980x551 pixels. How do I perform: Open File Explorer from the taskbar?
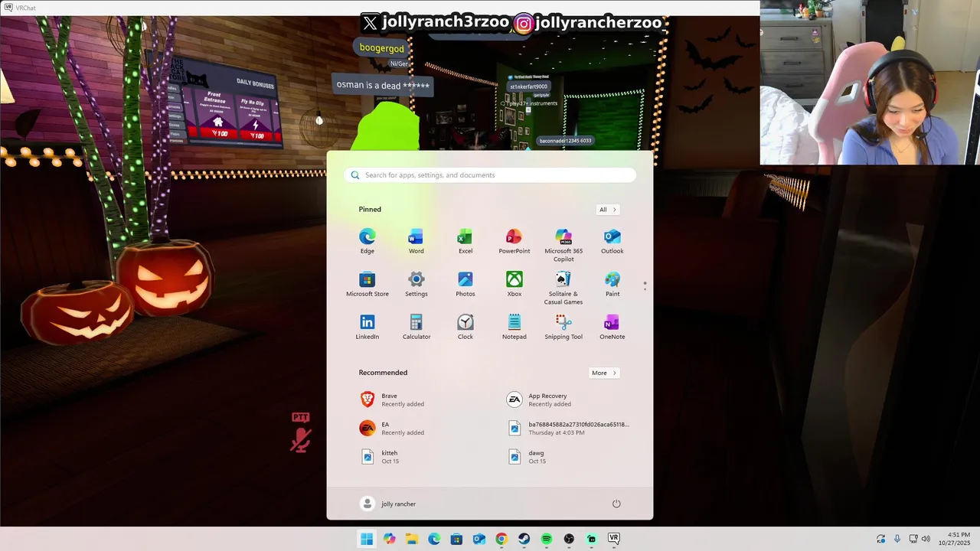click(x=411, y=539)
